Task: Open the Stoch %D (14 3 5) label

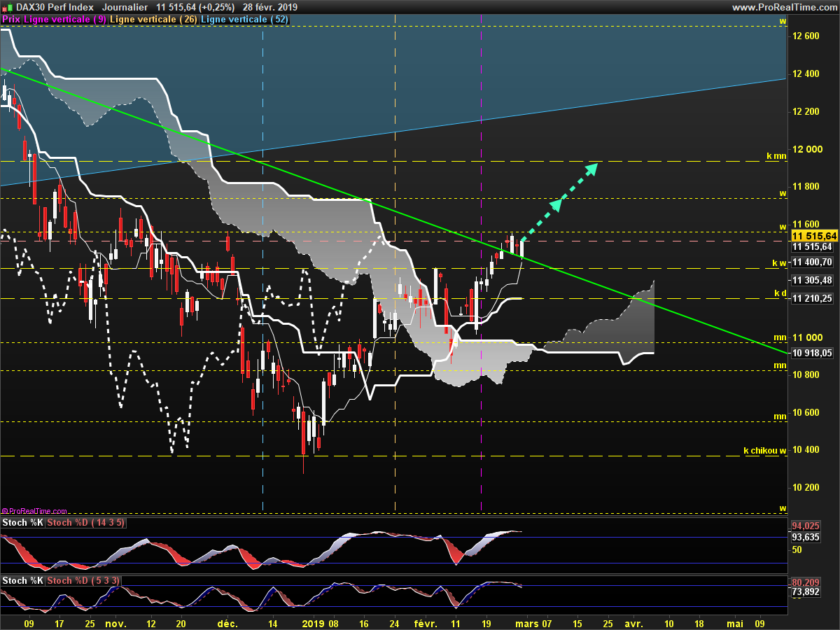Action: pyautogui.click(x=85, y=523)
